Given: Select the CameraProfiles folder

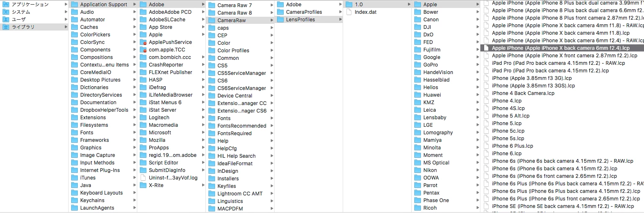Looking at the screenshot, I should [x=309, y=12].
